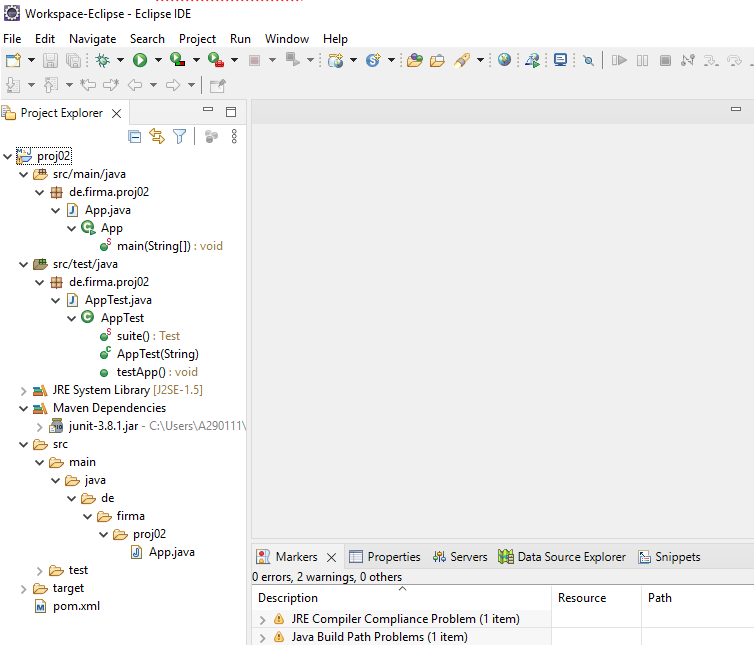The width and height of the screenshot is (755, 645).
Task: Click the Disconnect debug icon
Action: pos(688,60)
